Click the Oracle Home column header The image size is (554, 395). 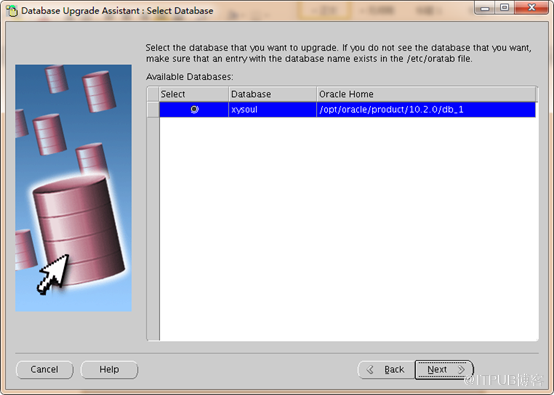[x=426, y=94]
